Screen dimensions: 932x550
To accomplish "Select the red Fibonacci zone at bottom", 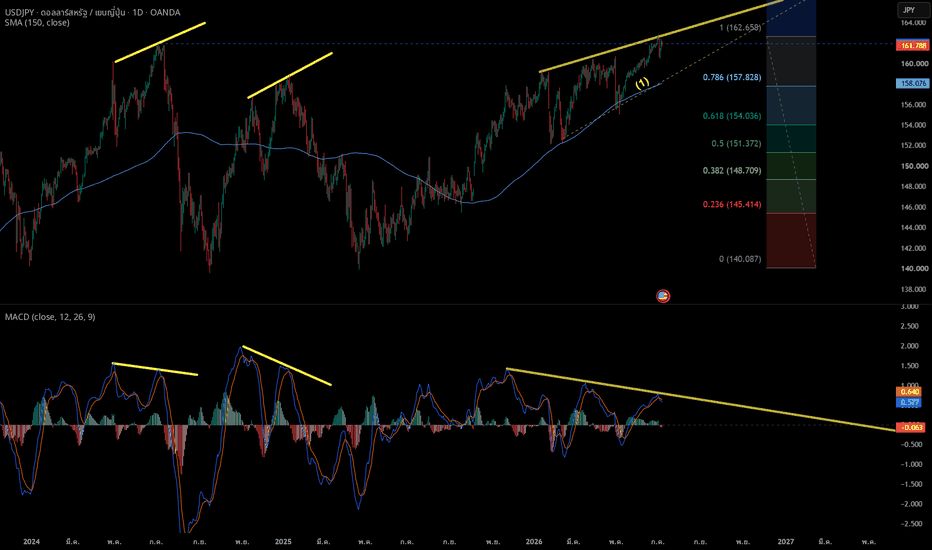I will click(x=791, y=240).
